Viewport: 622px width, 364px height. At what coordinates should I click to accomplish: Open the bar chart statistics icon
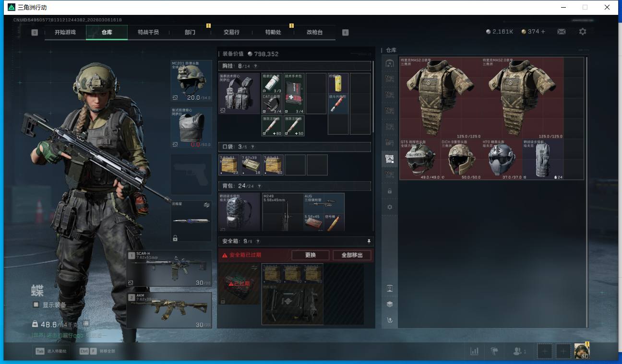[475, 352]
